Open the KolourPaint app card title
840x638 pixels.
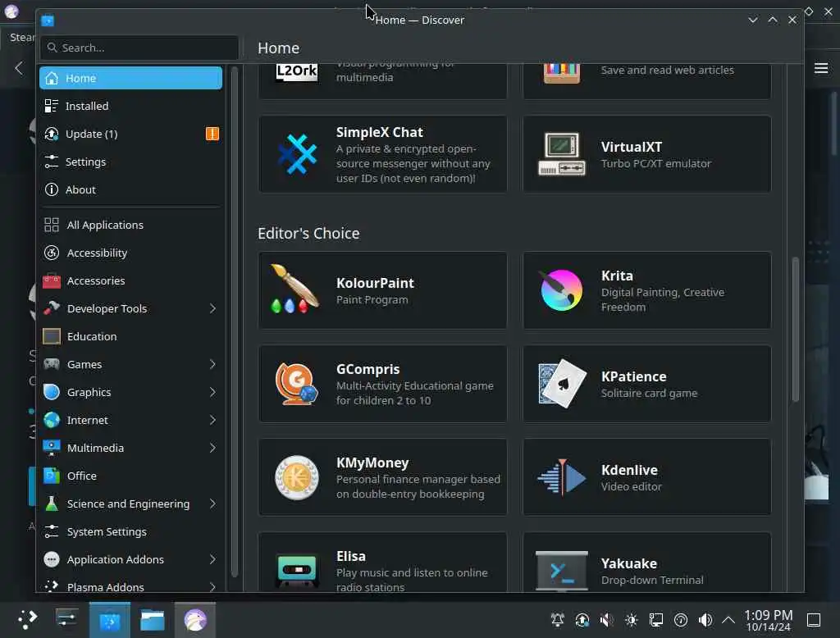tap(375, 283)
